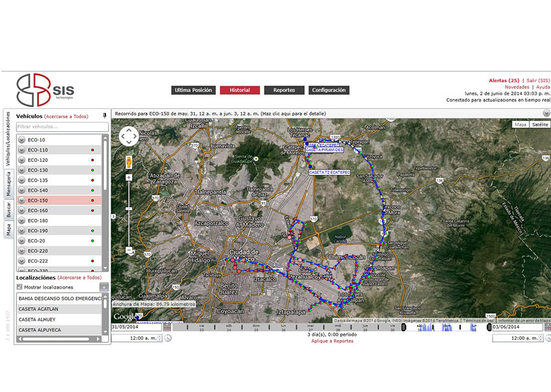The height and width of the screenshot is (392, 551).
Task: Open the Ultima Posición tab
Action: click(193, 90)
